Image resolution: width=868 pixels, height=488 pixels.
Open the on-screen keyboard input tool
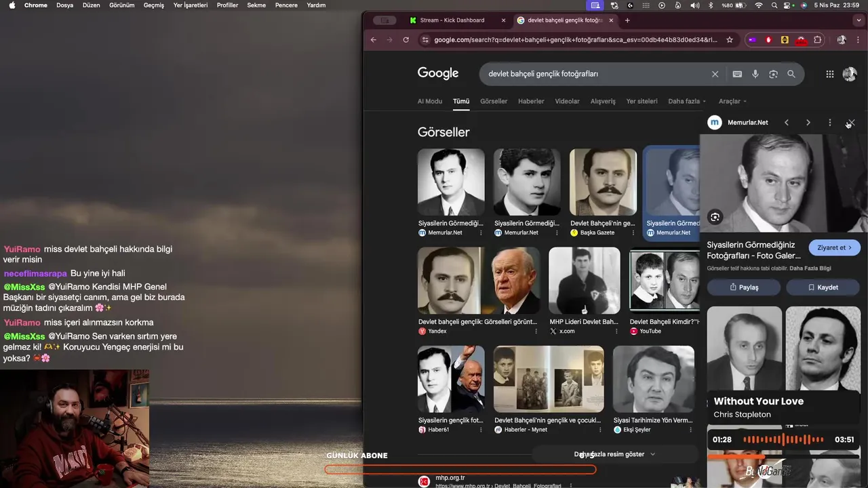click(737, 74)
